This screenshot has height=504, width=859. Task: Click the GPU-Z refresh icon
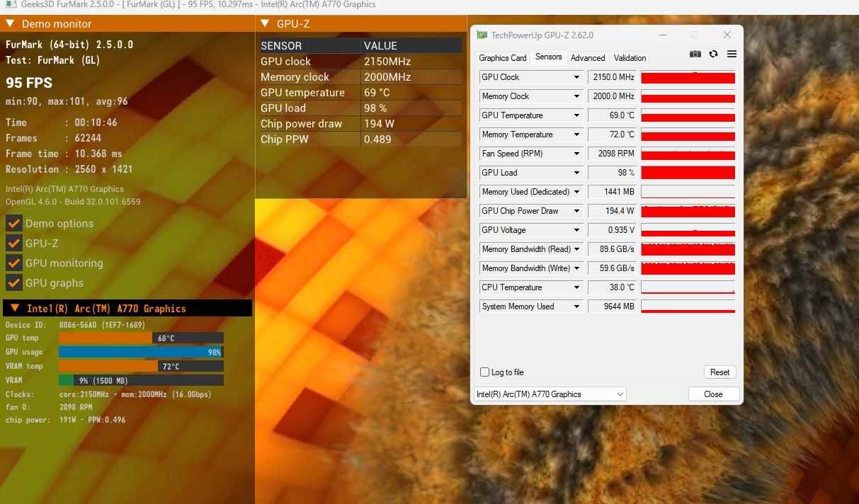pos(713,54)
